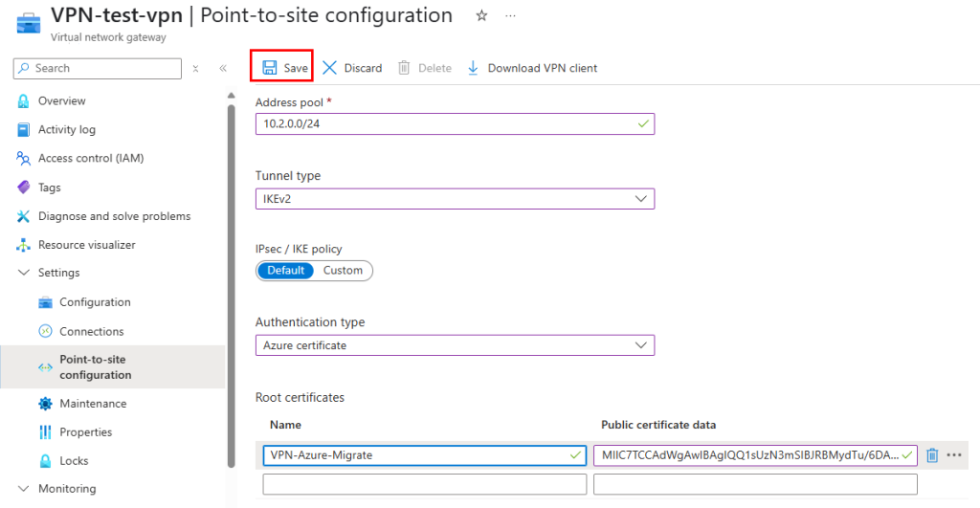Screen dimensions: 980x508
Task: Click the Configuration briefcase icon
Action: [x=45, y=302]
